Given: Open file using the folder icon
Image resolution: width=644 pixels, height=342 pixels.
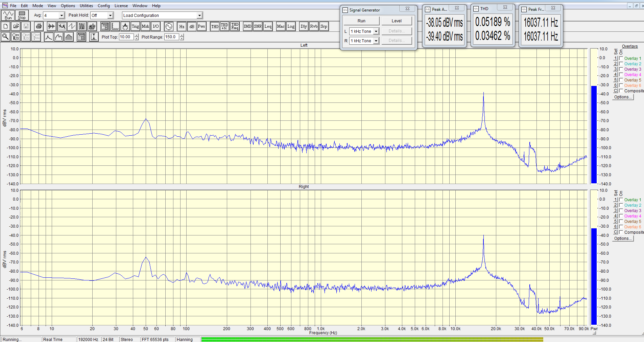Looking at the screenshot, I should tap(16, 26).
